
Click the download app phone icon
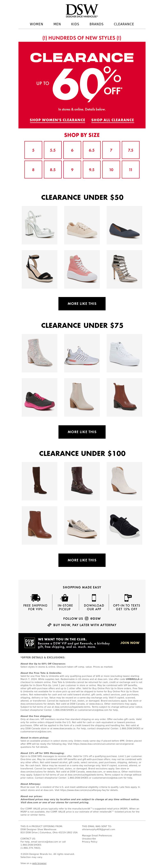(94, 598)
